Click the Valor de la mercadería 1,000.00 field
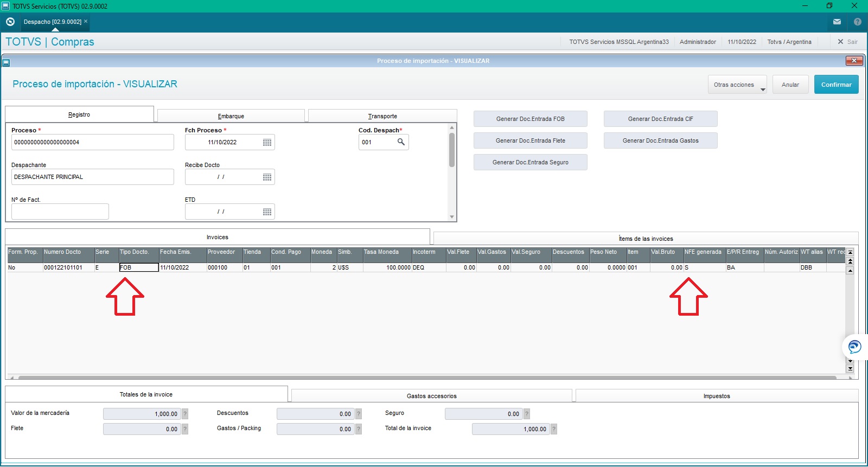Viewport: 868px width, 467px height. [x=141, y=414]
